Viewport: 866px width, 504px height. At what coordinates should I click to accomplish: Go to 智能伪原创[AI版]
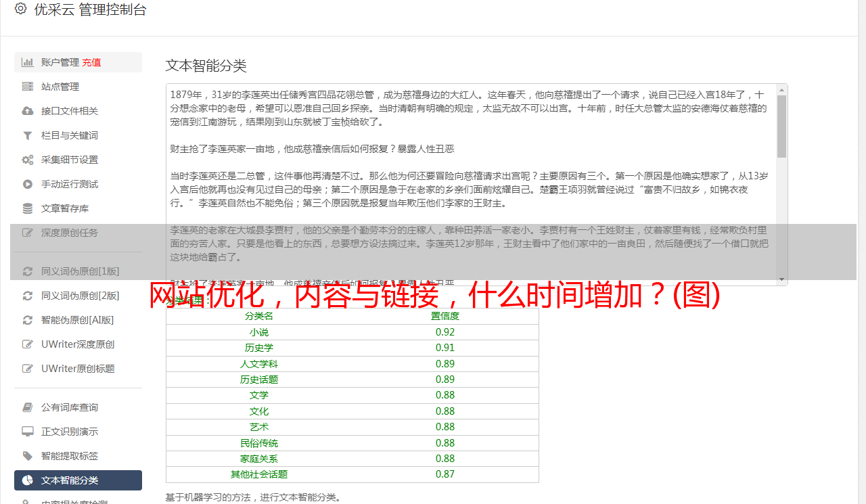tap(78, 320)
